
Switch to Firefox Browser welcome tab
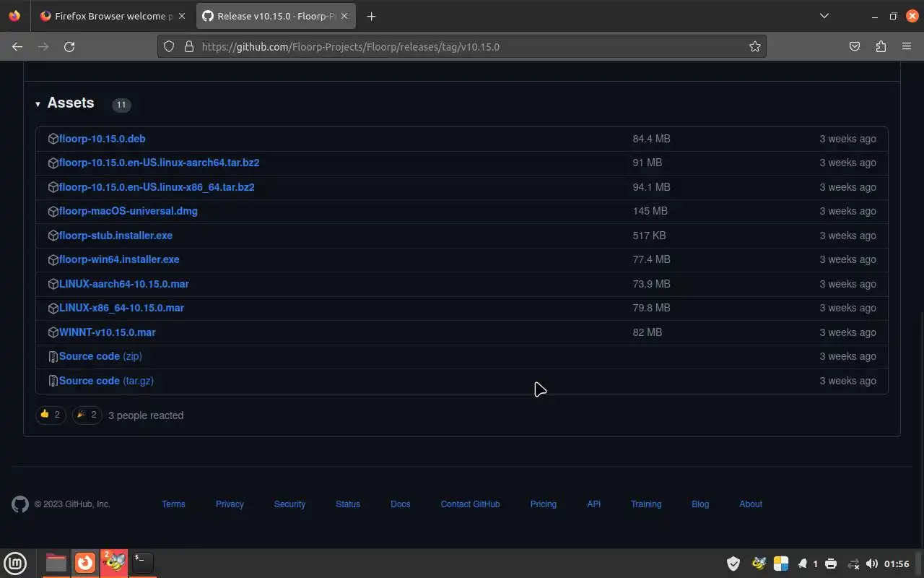click(x=112, y=16)
